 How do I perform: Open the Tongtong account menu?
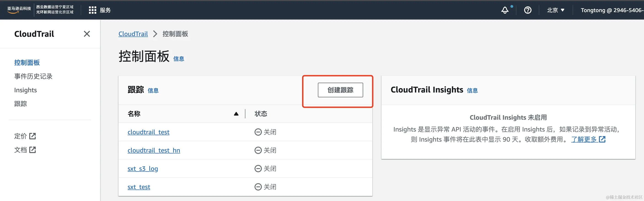tap(612, 10)
